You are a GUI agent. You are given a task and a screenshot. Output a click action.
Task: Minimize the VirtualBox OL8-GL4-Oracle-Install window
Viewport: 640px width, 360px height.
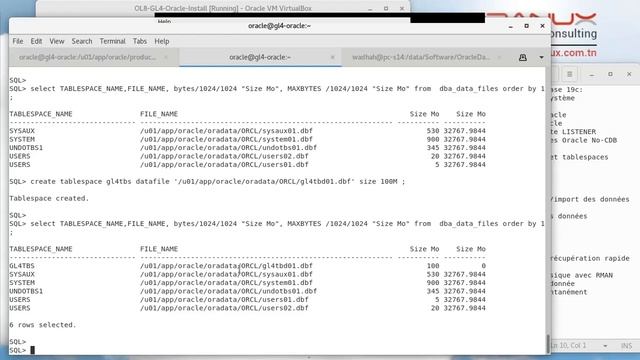coord(370,8)
